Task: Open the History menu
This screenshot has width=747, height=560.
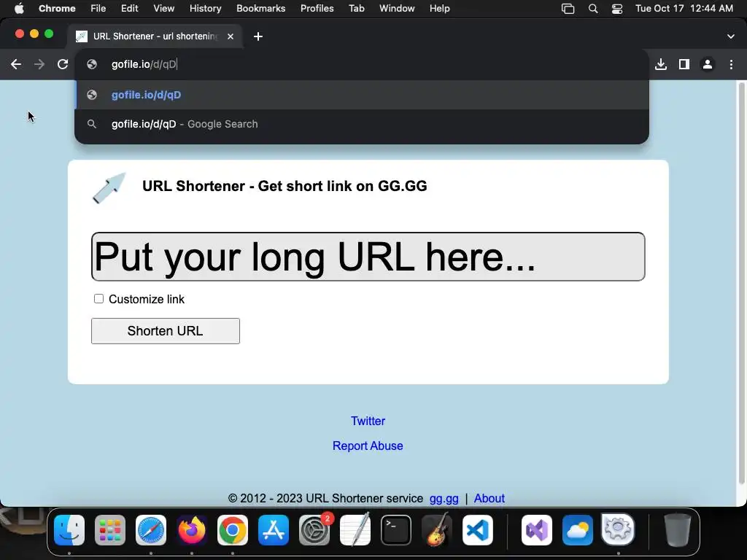Action: coord(205,9)
